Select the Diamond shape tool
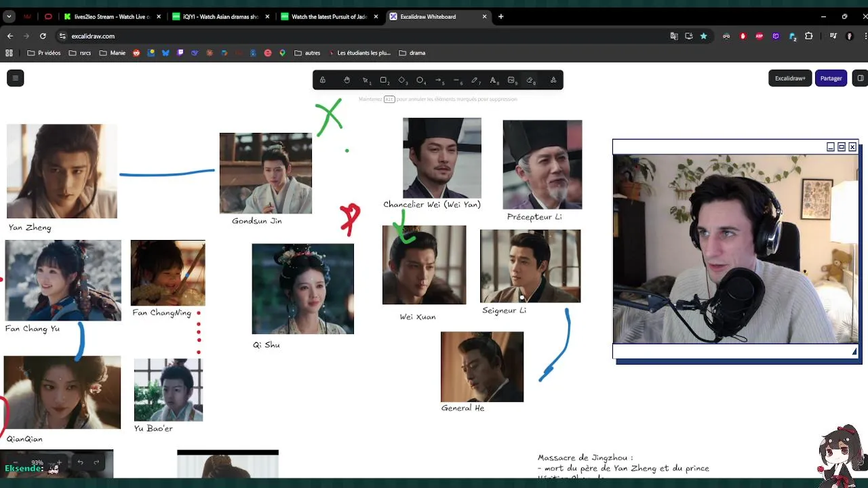Screen dimensions: 868x488 point(402,80)
